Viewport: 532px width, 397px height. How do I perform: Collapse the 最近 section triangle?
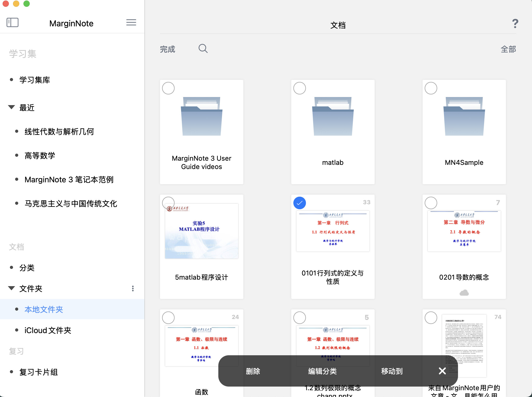pos(11,107)
